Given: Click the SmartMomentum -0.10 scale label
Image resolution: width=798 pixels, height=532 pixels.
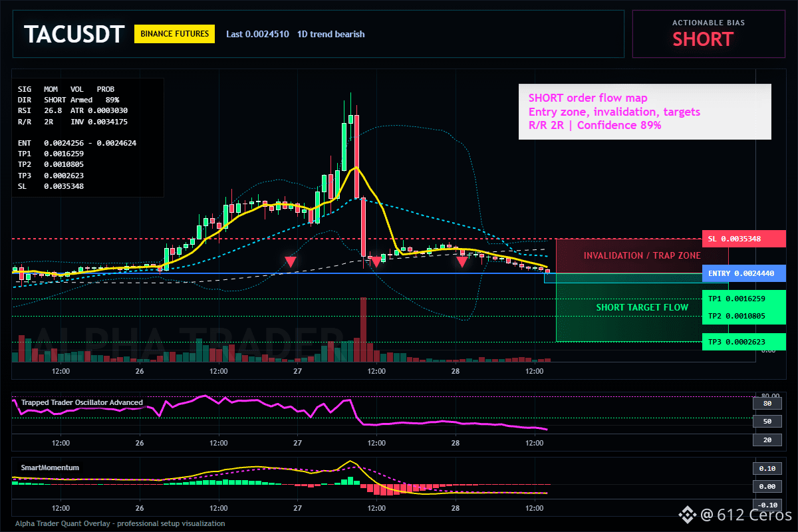Looking at the screenshot, I should (x=767, y=504).
